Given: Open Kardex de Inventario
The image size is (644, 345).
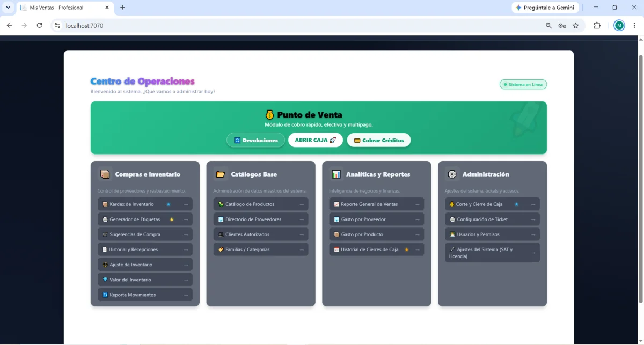Looking at the screenshot, I should 145,204.
